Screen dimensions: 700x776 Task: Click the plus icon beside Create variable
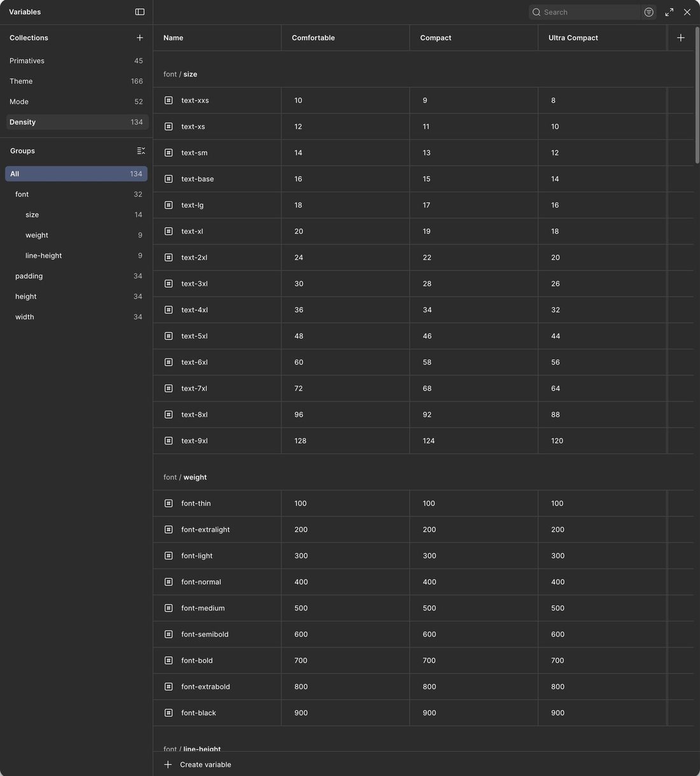[168, 765]
